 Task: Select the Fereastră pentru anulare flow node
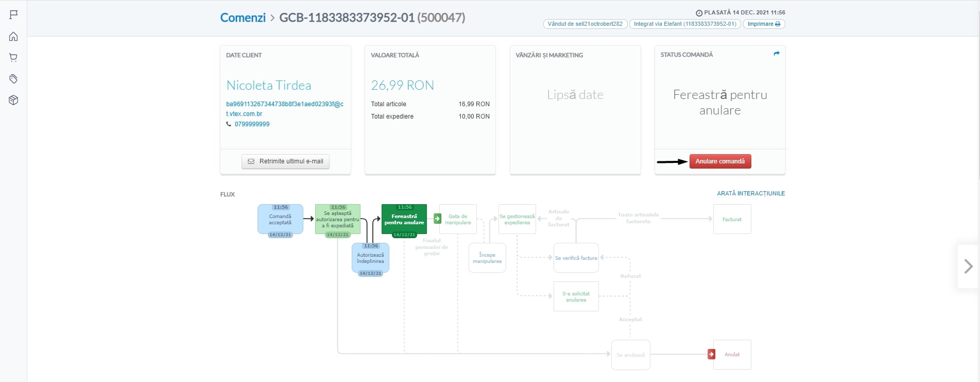[x=404, y=220]
